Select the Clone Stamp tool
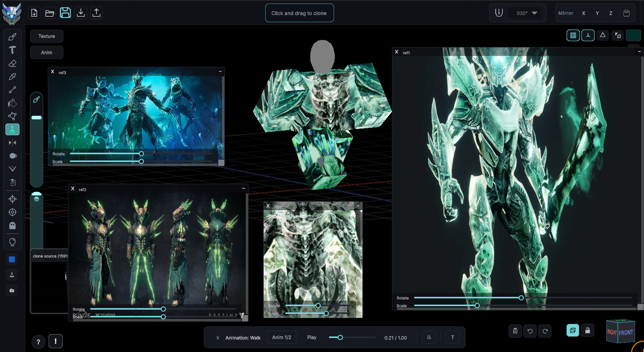This screenshot has height=352, width=644. tap(12, 129)
